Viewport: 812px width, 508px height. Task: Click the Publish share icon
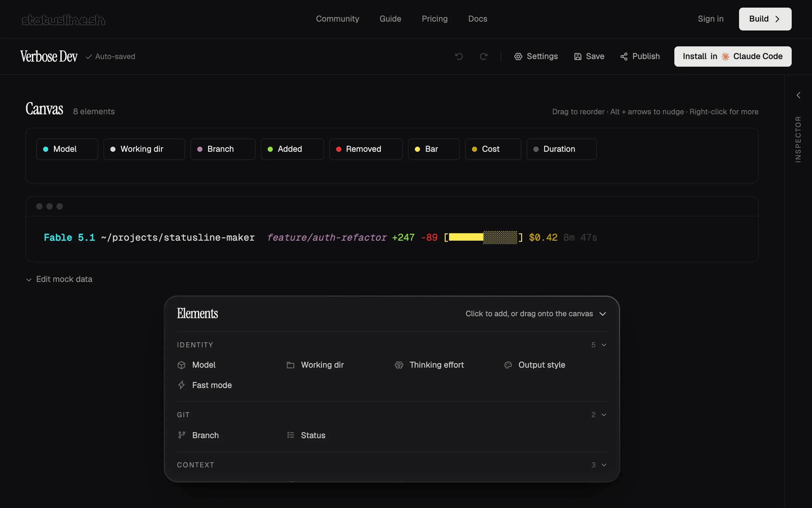coord(624,57)
